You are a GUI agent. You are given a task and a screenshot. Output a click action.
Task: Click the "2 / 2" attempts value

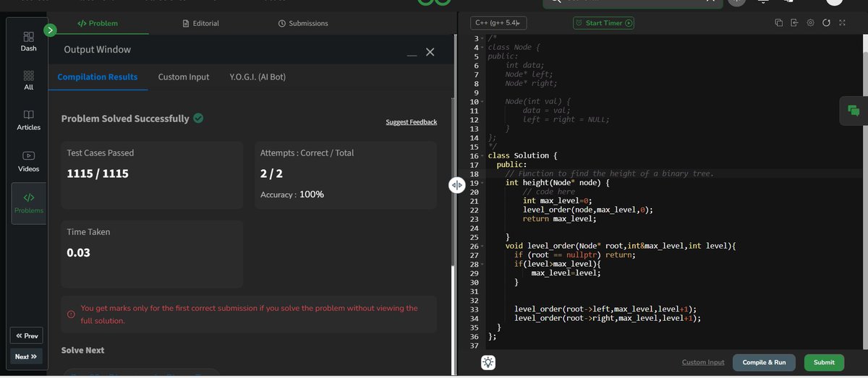click(271, 173)
